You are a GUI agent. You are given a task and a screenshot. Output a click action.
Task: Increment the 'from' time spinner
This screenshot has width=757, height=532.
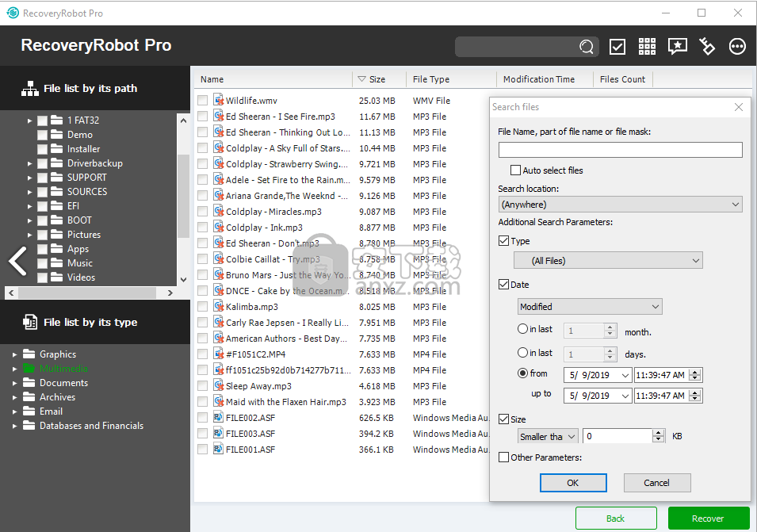[694, 372]
